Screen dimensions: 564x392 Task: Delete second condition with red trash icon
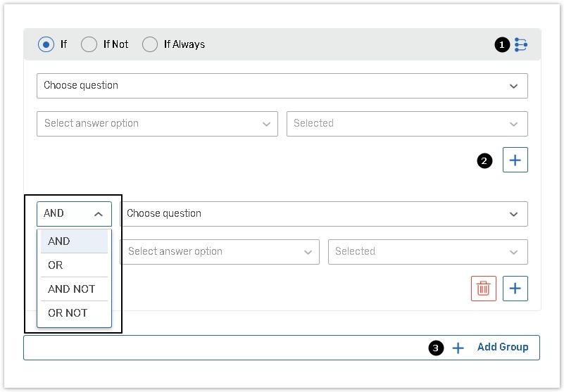(484, 289)
